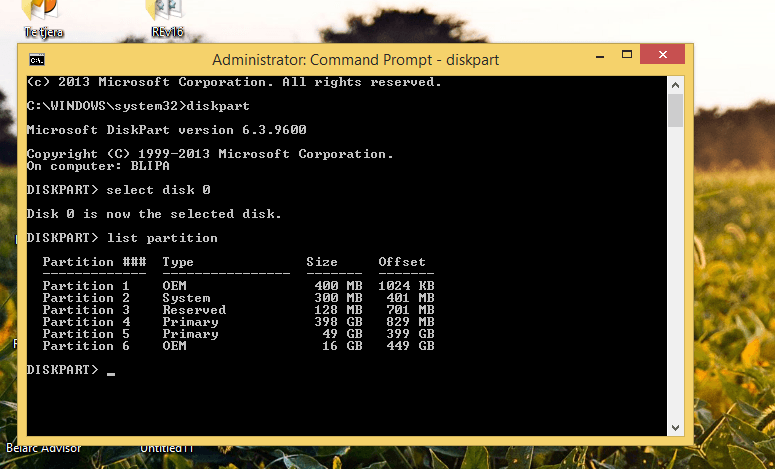Screen dimensions: 775x469
Task: Click the Partition 1 OEM row
Action: 237,286
